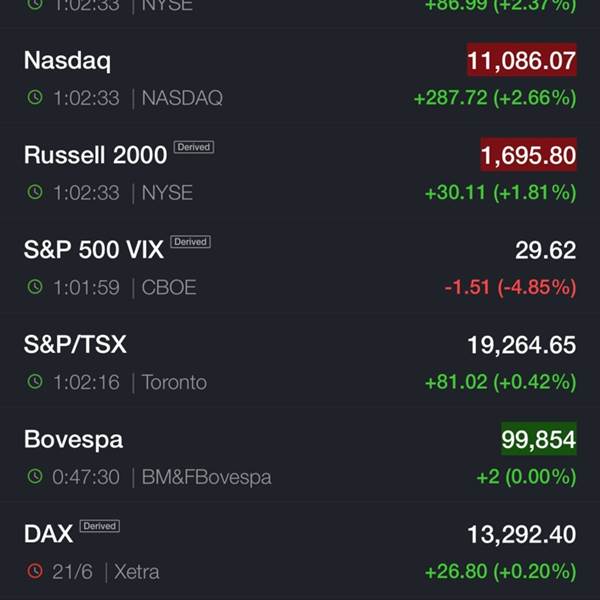Click the clock icon in Bovespa row
Image resolution: width=600 pixels, height=600 pixels.
pyautogui.click(x=35, y=476)
